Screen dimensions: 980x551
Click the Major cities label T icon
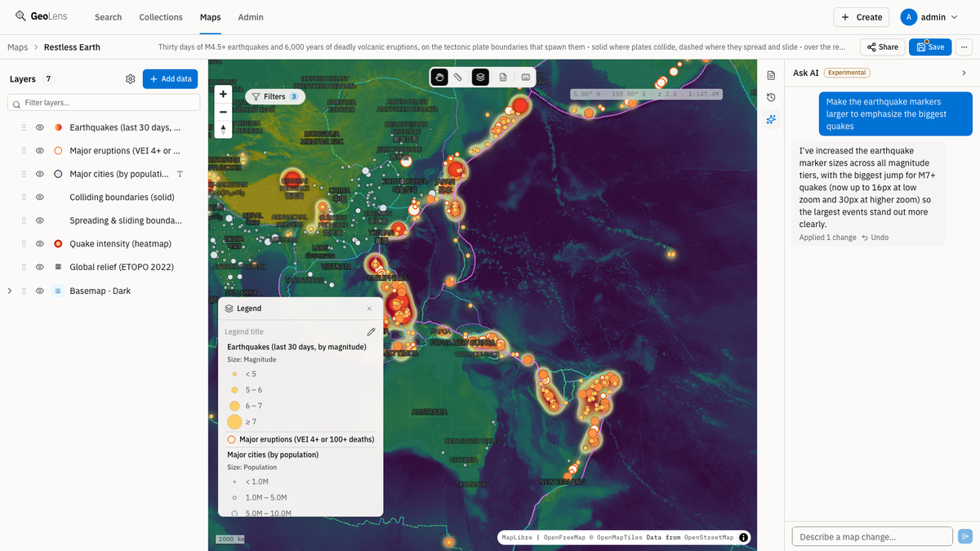click(x=180, y=174)
